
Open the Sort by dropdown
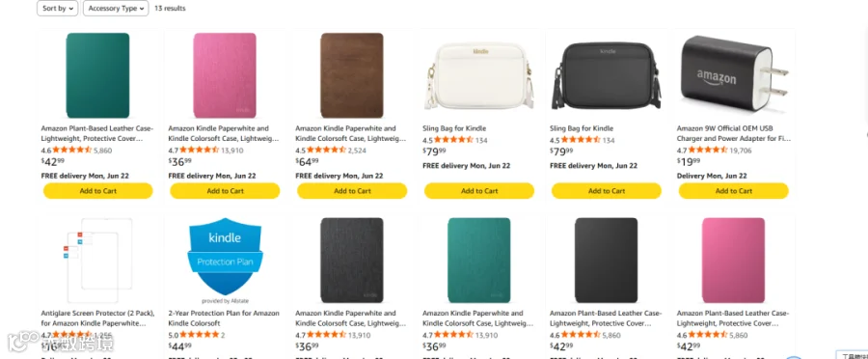(x=58, y=9)
